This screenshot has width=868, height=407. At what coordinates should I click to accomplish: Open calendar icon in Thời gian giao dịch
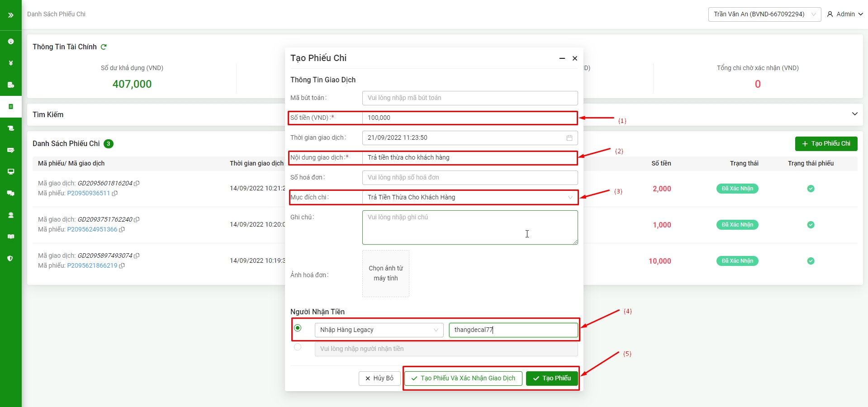pyautogui.click(x=569, y=138)
